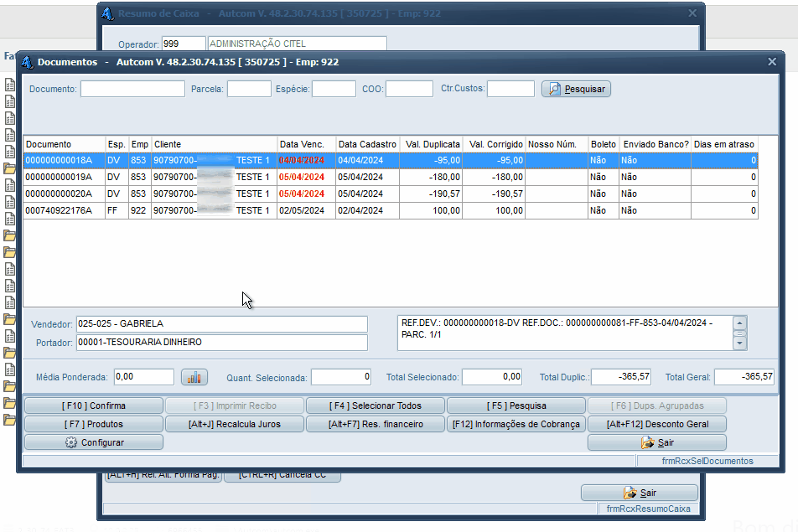Click Autcom icon in Resumo de Caixa title bar
Image resolution: width=798 pixels, height=532 pixels.
[108, 13]
